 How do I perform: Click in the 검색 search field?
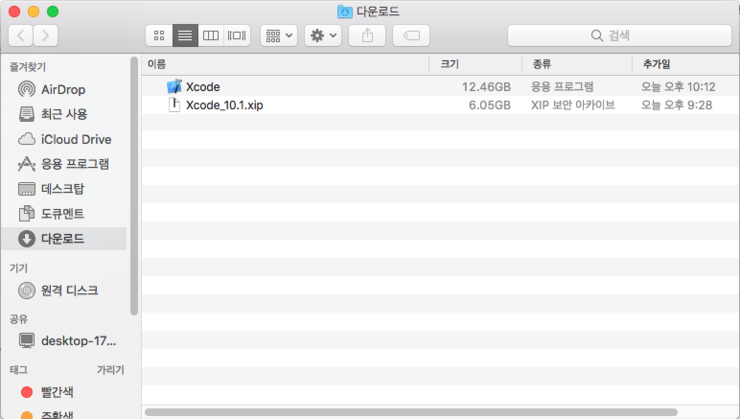618,35
